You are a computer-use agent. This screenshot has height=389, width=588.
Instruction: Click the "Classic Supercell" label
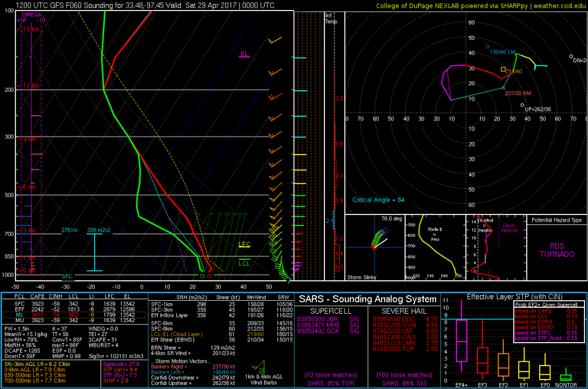click(509, 228)
